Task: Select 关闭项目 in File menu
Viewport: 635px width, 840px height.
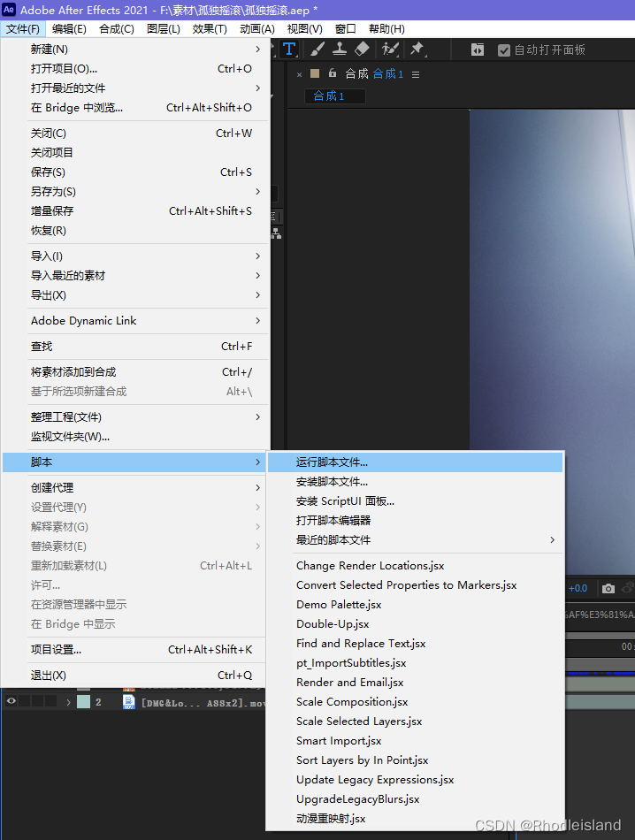Action: click(x=134, y=153)
